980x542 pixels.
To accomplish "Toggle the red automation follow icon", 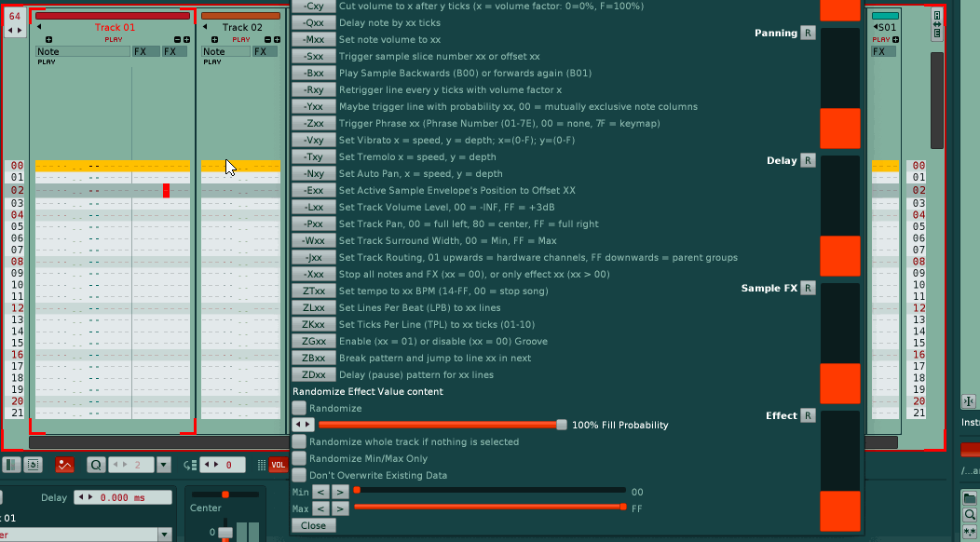I will [x=64, y=465].
